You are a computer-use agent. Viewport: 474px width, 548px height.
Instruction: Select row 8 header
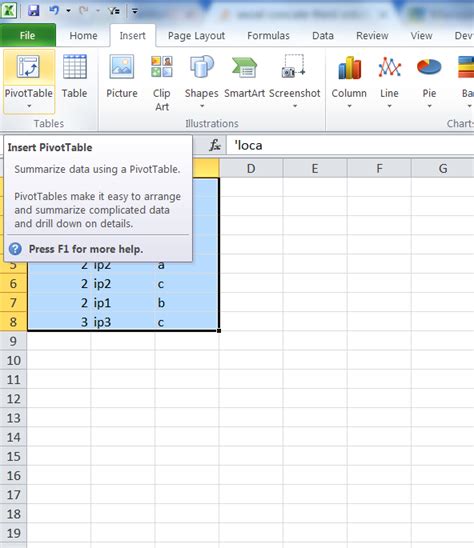pos(13,322)
